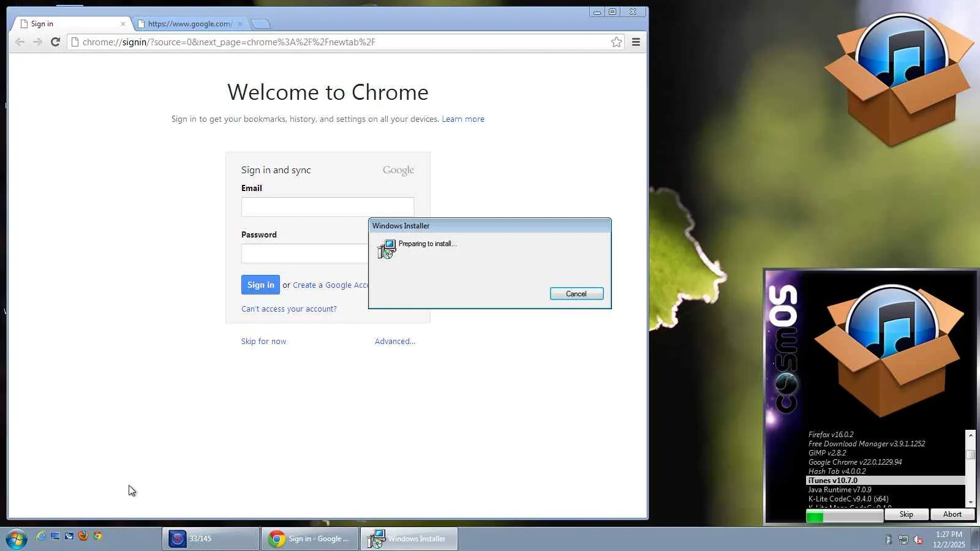The width and height of the screenshot is (980, 551).
Task: Click the safely-remove-hardware tray icon
Action: (888, 539)
